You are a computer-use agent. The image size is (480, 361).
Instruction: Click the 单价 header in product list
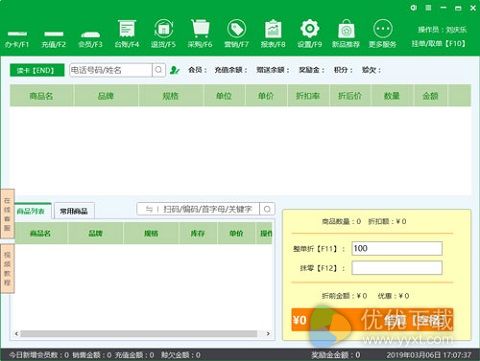point(236,233)
